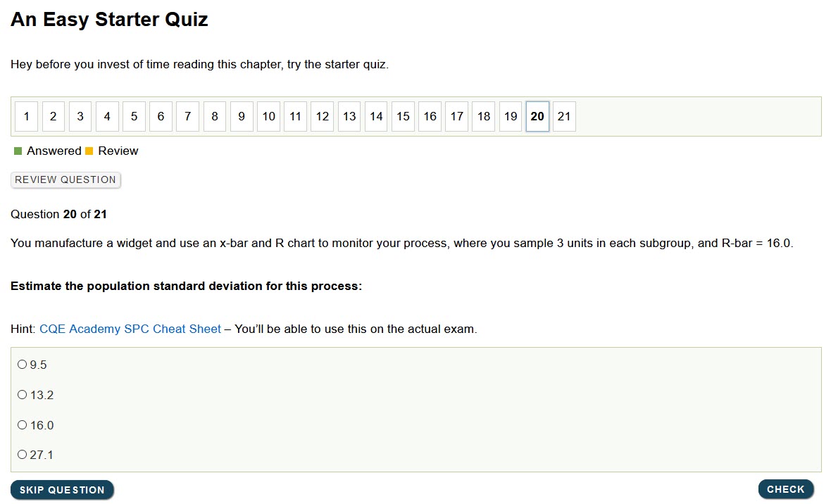Open question 3 from the number list
This screenshot has height=504, width=831.
click(x=80, y=117)
